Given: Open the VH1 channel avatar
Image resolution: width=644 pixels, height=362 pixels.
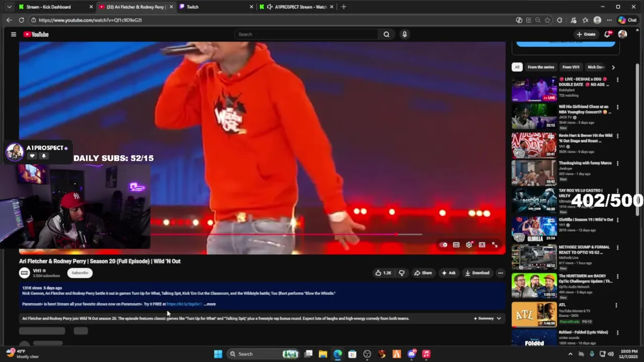Looking at the screenshot, I should coord(24,273).
